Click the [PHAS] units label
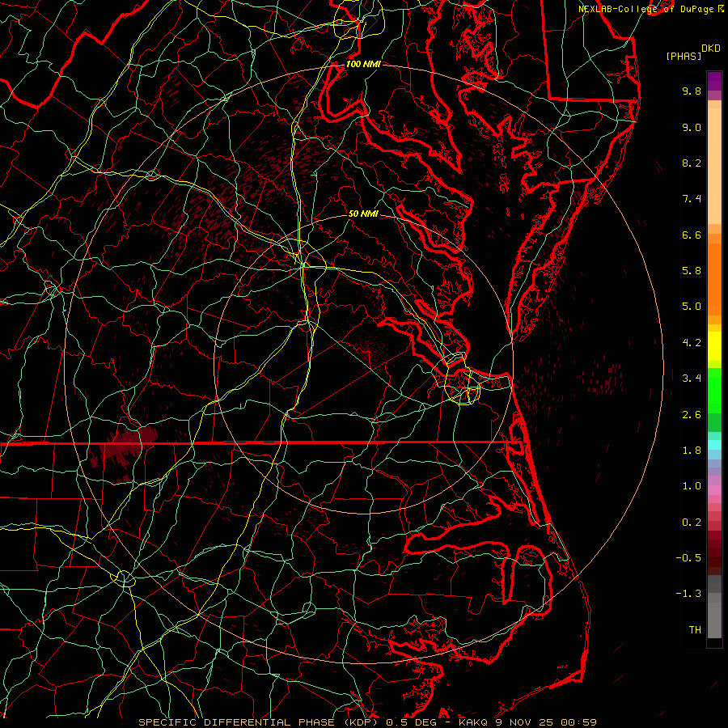This screenshot has height=728, width=728. [684, 57]
